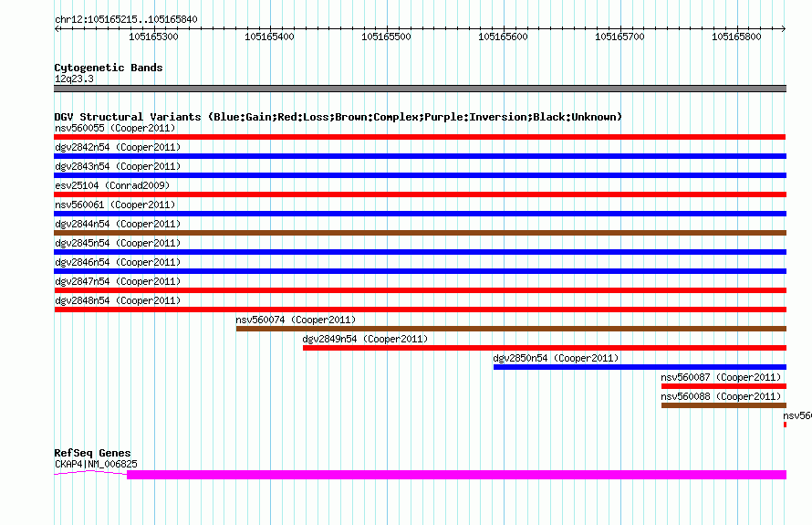Select the magenta CKAP4 gene exon bar
The width and height of the screenshot is (812, 525).
click(457, 475)
